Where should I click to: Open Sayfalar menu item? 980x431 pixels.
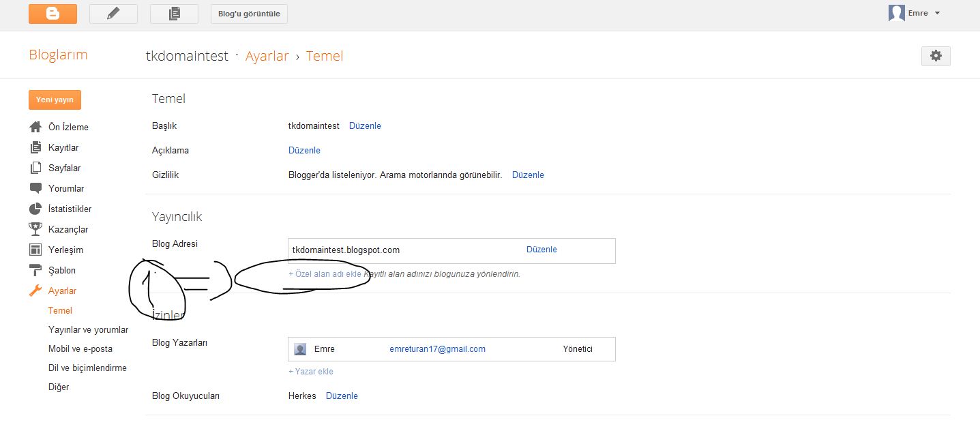click(65, 168)
